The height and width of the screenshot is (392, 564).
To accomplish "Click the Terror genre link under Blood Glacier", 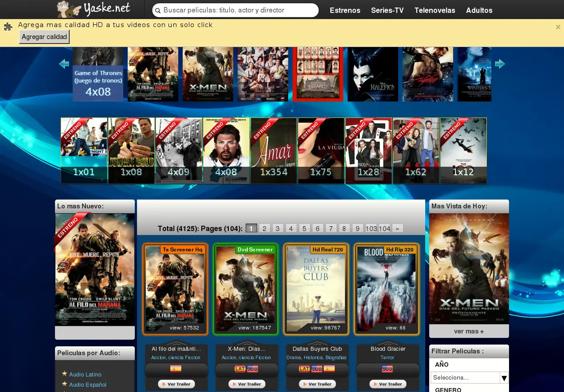I will pyautogui.click(x=387, y=357).
